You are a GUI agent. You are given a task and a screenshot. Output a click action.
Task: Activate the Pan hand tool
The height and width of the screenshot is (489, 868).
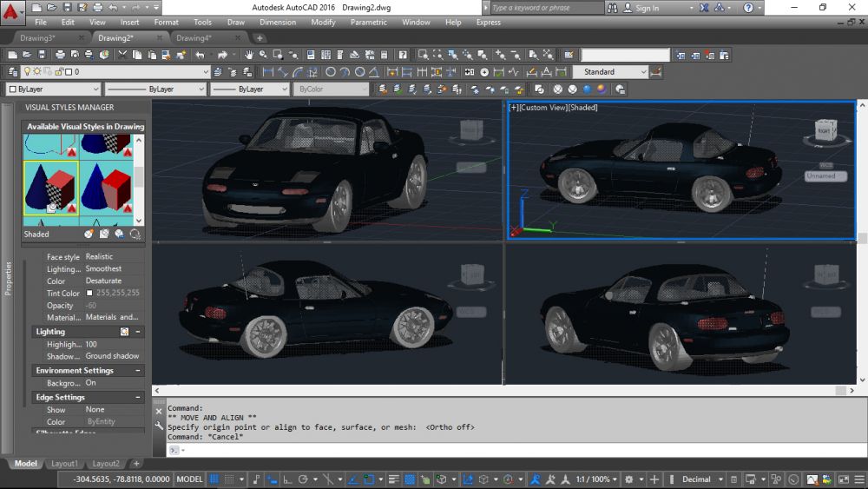coord(249,55)
